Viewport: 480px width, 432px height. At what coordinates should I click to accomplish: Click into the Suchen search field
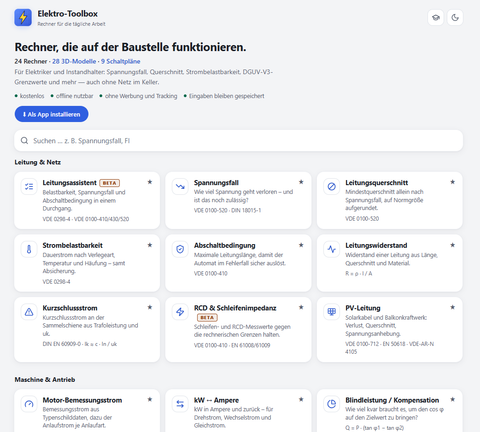[x=239, y=141]
